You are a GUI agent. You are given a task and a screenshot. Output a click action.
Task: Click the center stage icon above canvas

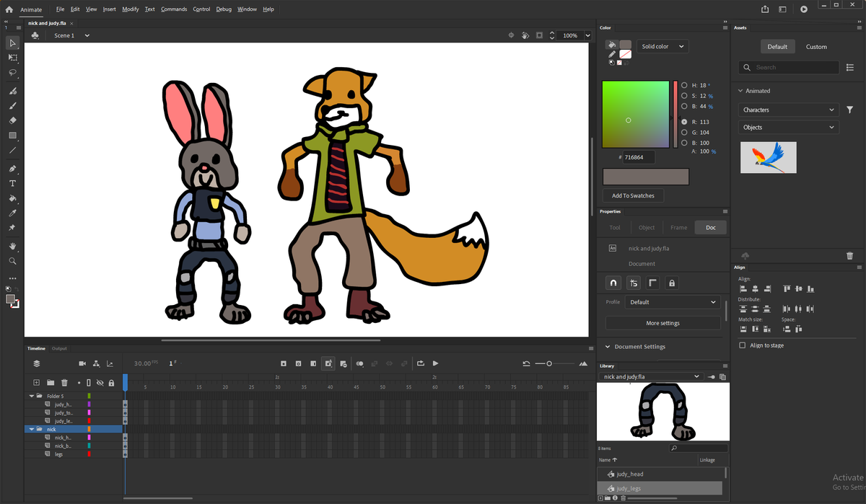pos(511,35)
